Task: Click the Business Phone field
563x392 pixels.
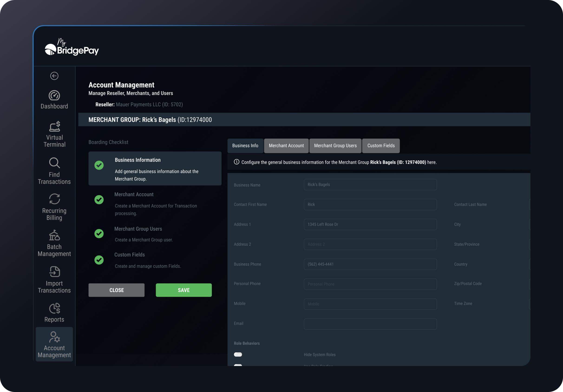Action: coord(370,264)
